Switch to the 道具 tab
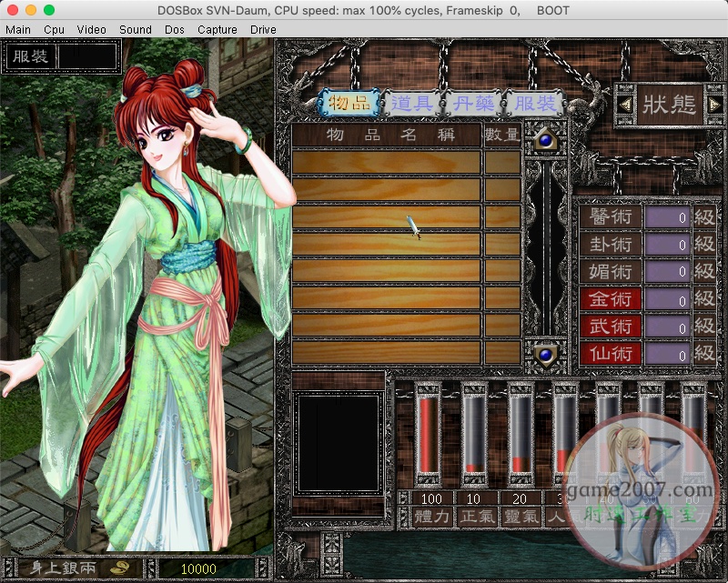Screen dimensions: 728x583 tap(411, 103)
